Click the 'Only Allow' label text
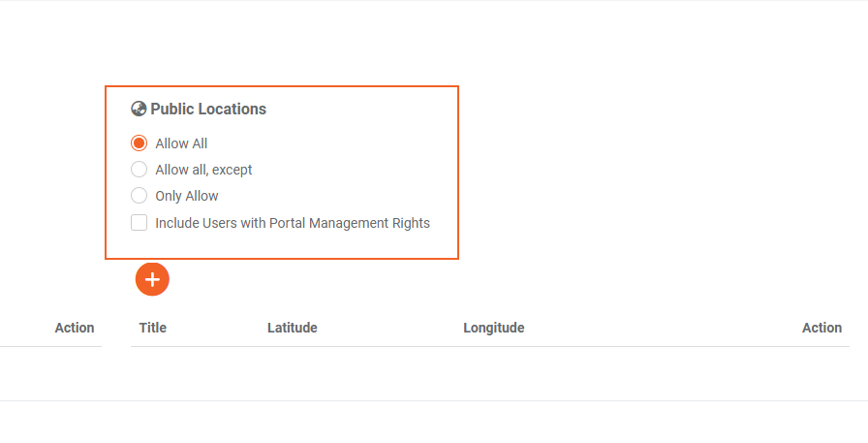This screenshot has width=868, height=443. click(187, 196)
